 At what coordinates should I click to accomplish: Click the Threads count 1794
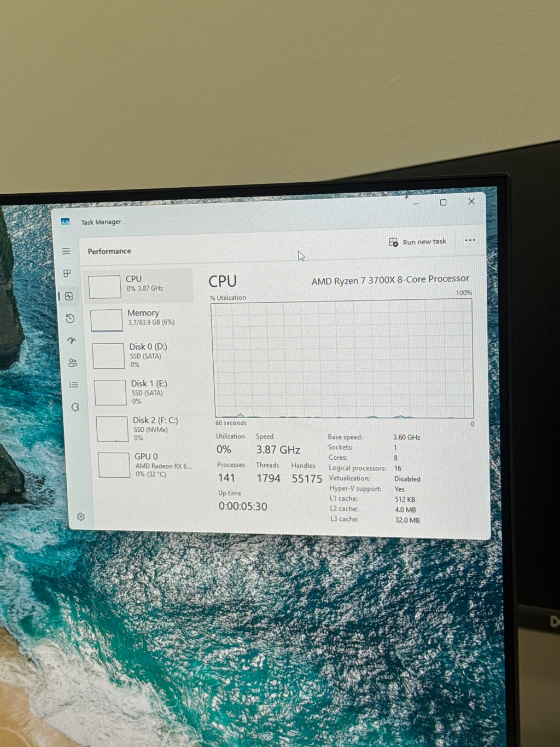(269, 478)
